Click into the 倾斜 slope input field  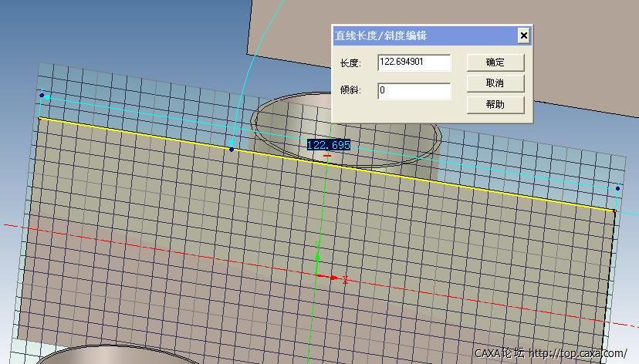tap(414, 91)
